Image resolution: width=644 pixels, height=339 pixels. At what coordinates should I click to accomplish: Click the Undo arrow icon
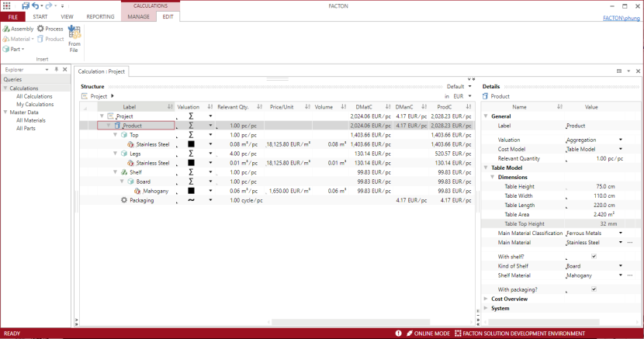(x=36, y=5)
